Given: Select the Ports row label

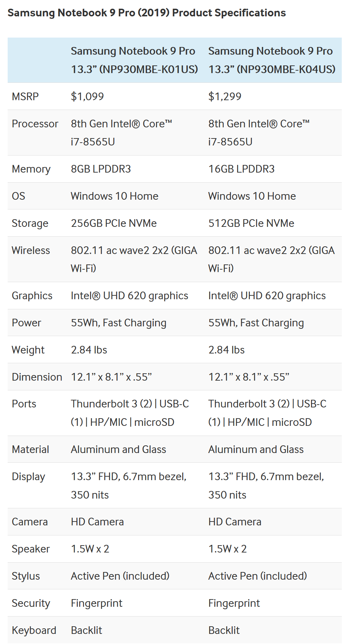Looking at the screenshot, I should pyautogui.click(x=24, y=404).
